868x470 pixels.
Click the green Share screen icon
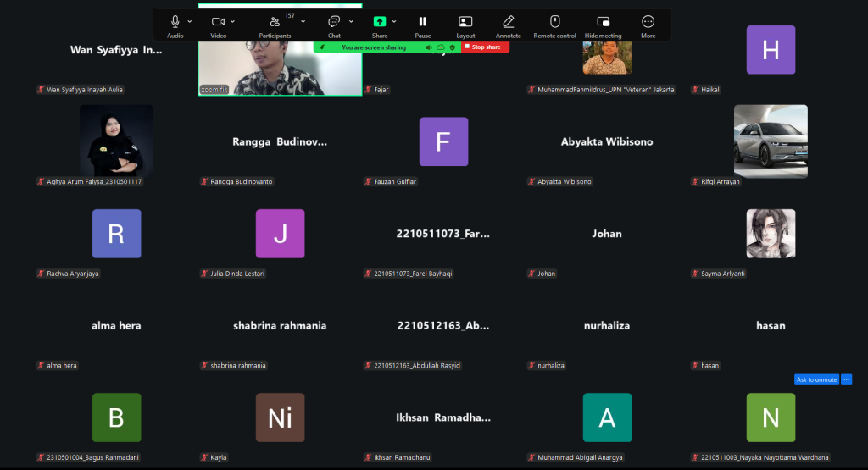[380, 22]
